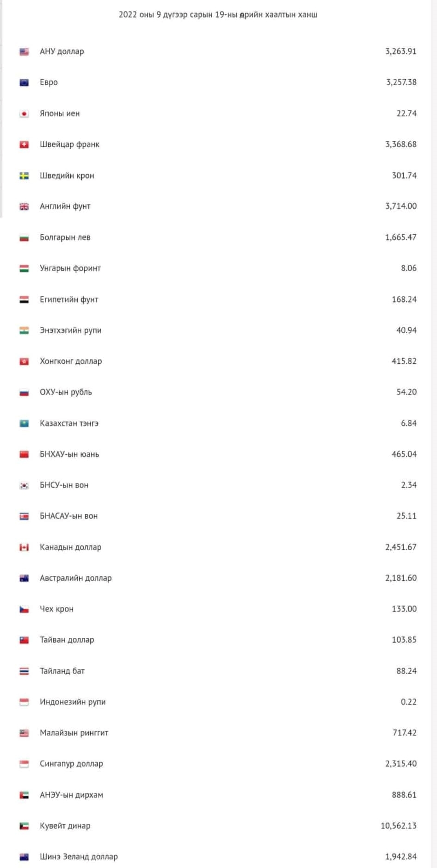Click the Kazakhstan flag icon

click(24, 424)
